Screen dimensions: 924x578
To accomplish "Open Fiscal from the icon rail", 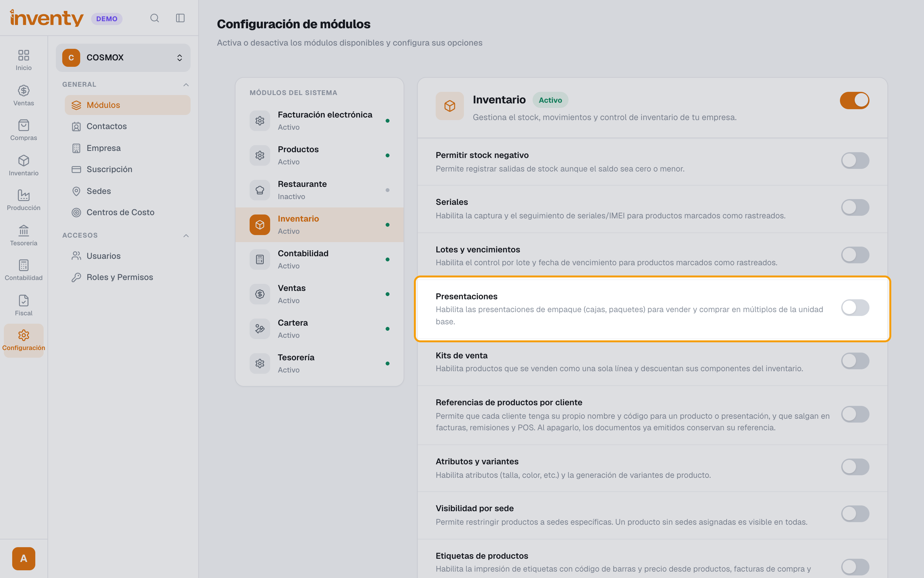I will pyautogui.click(x=24, y=305).
